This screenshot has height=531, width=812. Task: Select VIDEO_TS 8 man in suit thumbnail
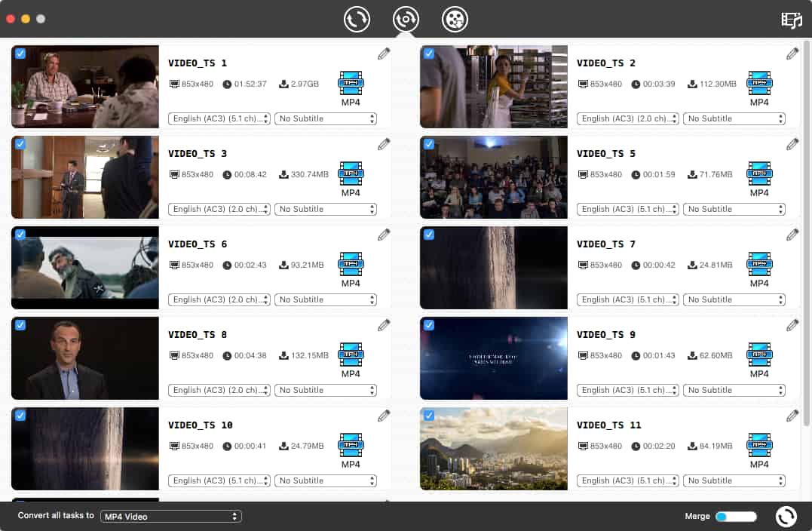(x=85, y=358)
